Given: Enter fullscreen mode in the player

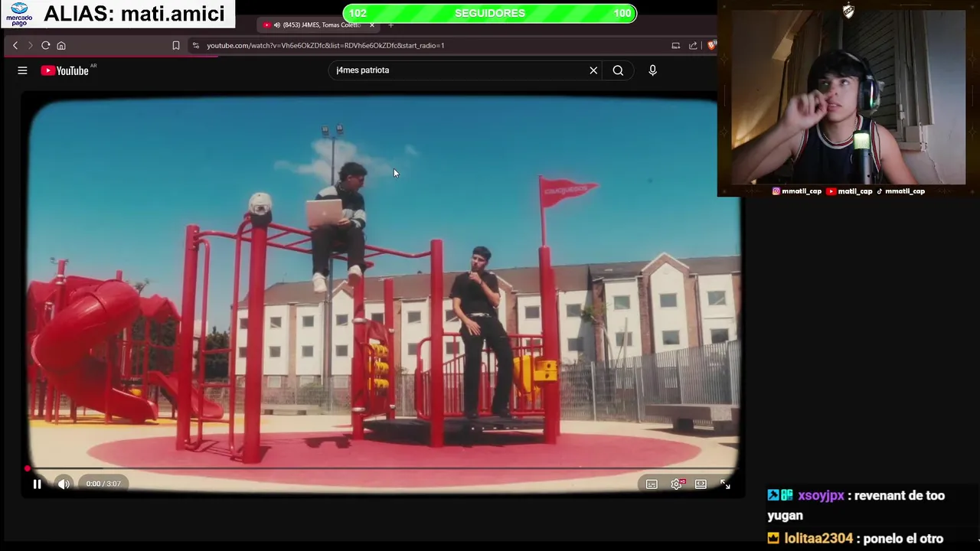Looking at the screenshot, I should tap(725, 484).
